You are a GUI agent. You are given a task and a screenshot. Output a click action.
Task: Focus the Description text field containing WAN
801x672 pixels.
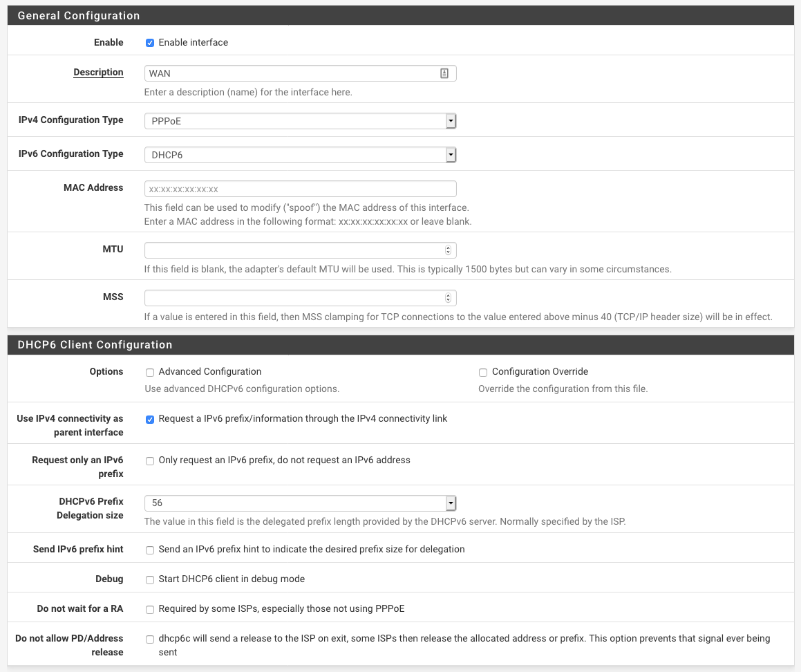coord(301,73)
